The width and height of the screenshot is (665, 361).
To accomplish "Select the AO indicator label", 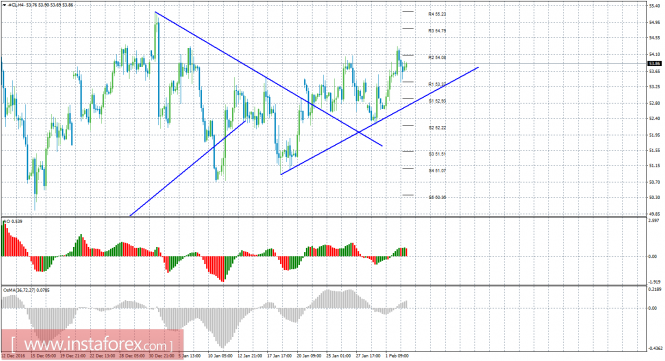I will pyautogui.click(x=13, y=221).
